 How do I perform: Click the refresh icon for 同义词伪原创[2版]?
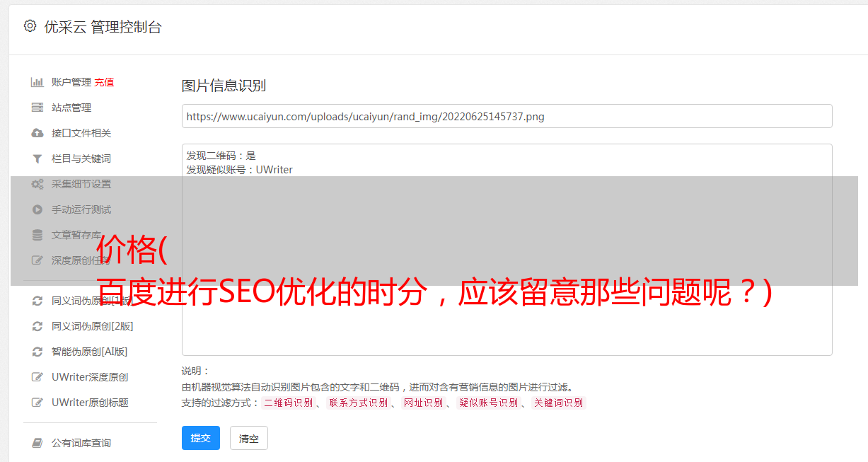(x=37, y=326)
